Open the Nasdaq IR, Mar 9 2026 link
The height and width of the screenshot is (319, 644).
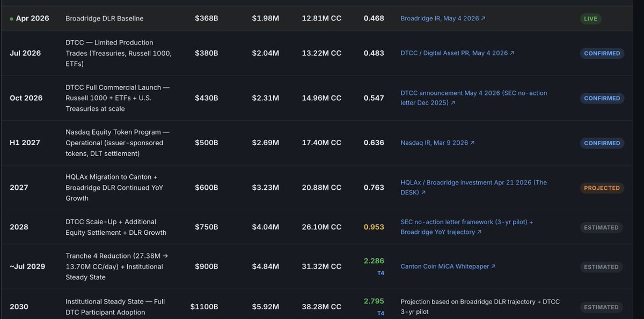click(437, 143)
